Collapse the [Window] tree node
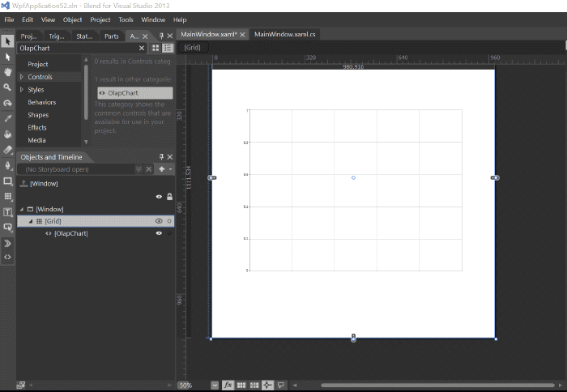Viewport: 567px width, 392px height. (22, 210)
